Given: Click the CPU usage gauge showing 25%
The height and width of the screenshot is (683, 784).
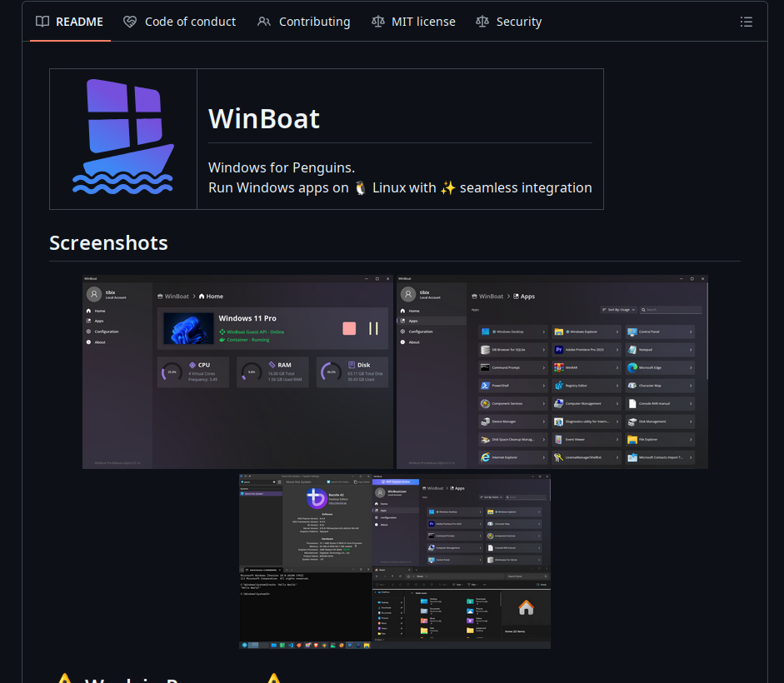Looking at the screenshot, I should (172, 372).
